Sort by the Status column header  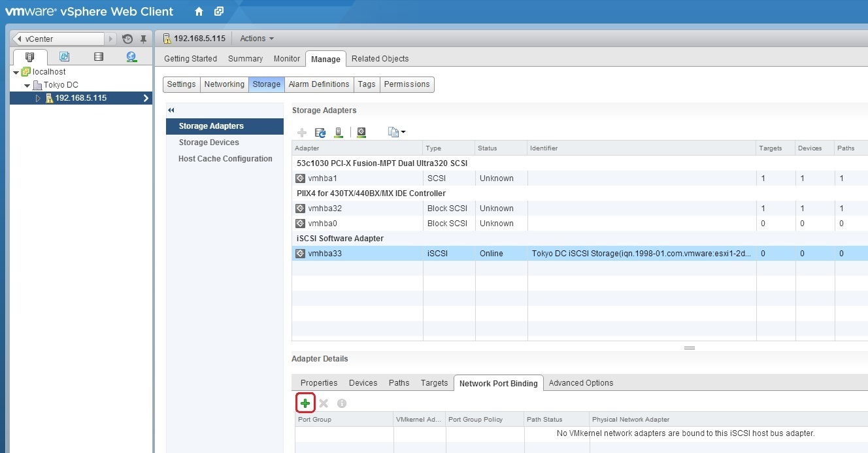click(501, 148)
